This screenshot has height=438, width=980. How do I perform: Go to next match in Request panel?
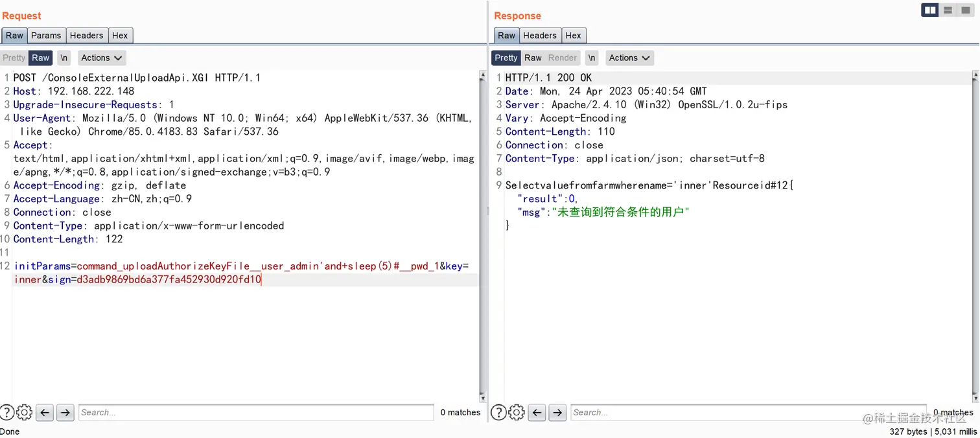(65, 412)
